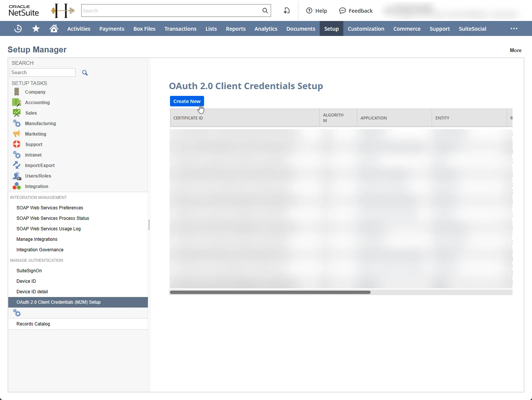Open the Reports menu
Screen dimensions: 532x400
235,29
